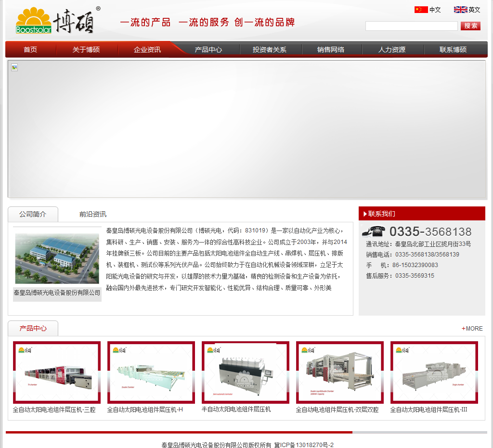Click the broken banner image icon
The width and height of the screenshot is (493, 448).
(x=14, y=67)
